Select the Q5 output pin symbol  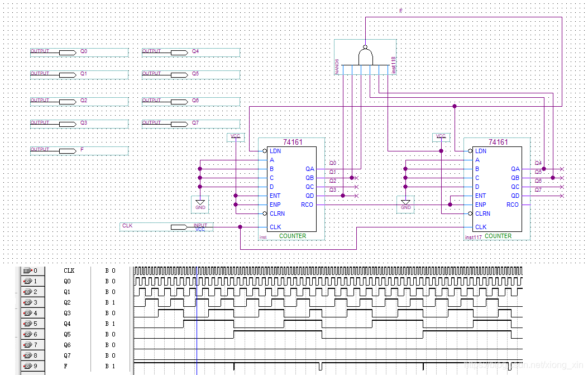click(179, 75)
